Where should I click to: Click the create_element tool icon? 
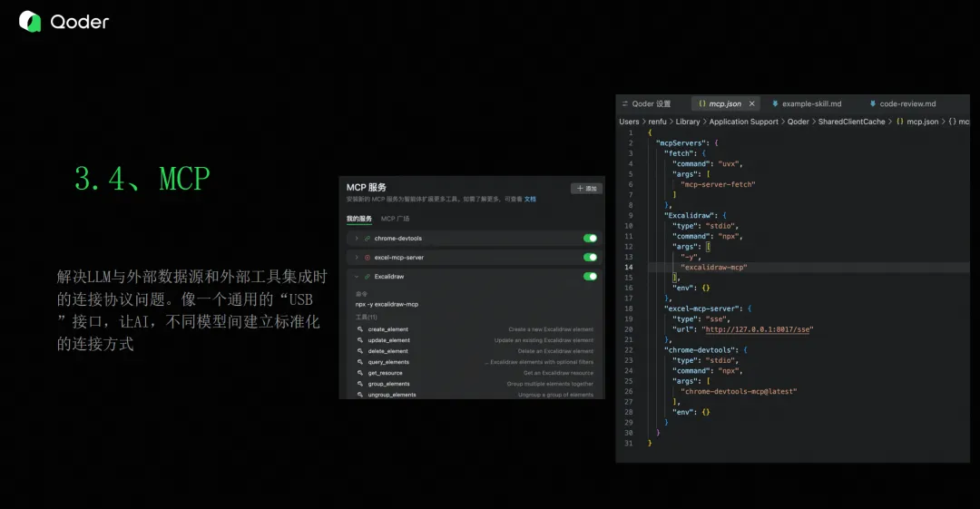360,329
